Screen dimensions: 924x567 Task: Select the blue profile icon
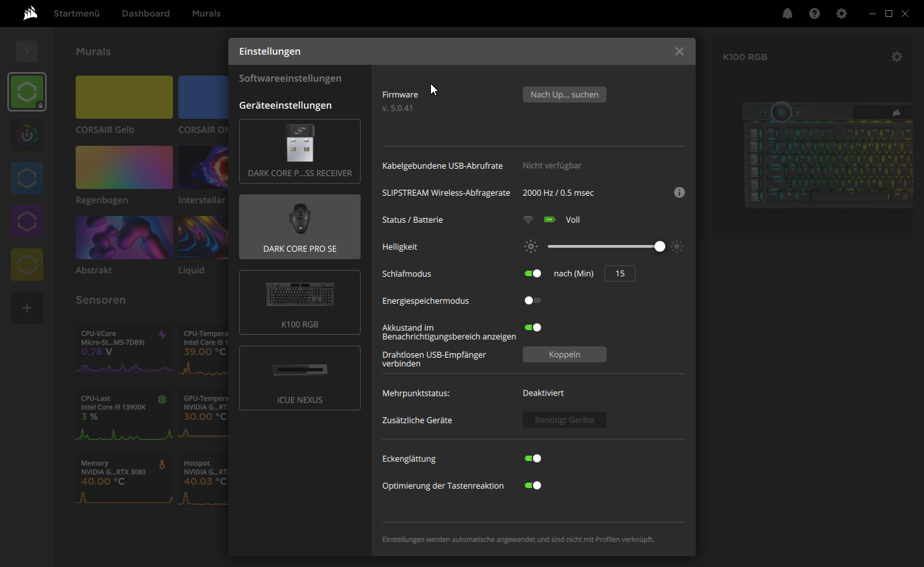(27, 178)
